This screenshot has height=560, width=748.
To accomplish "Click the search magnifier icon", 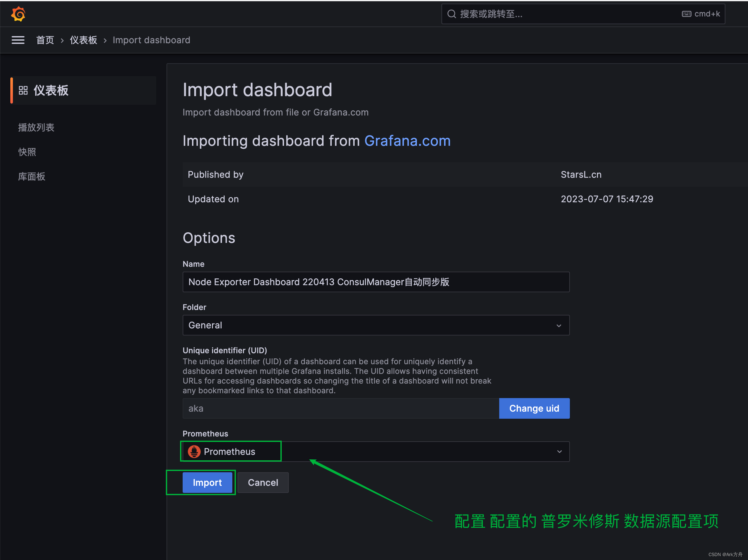I will tap(452, 14).
